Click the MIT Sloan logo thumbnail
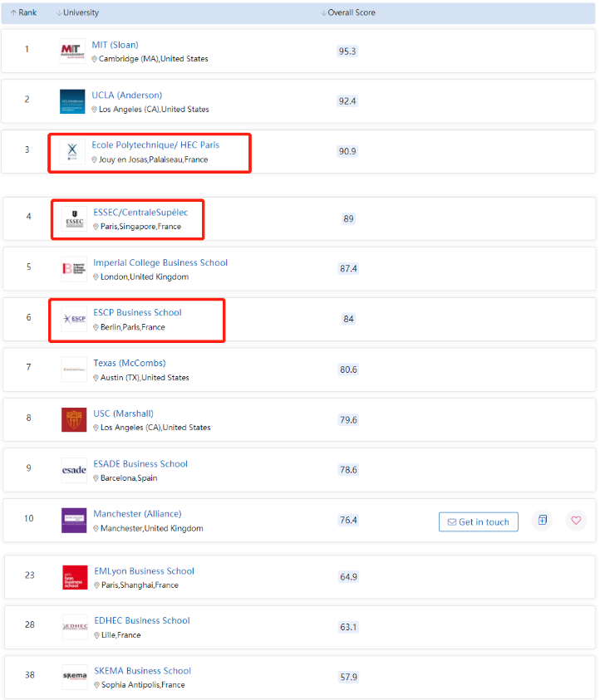The image size is (600, 700). click(72, 51)
